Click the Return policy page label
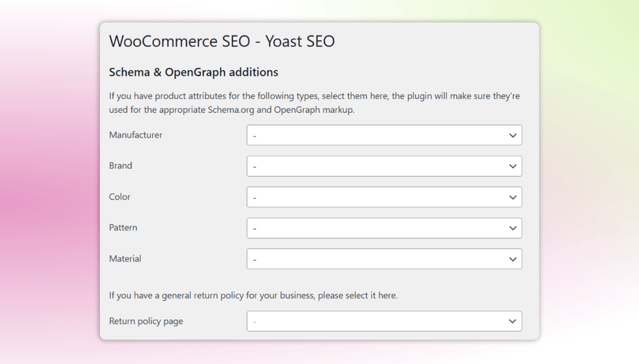The image size is (639, 364). tap(146, 321)
